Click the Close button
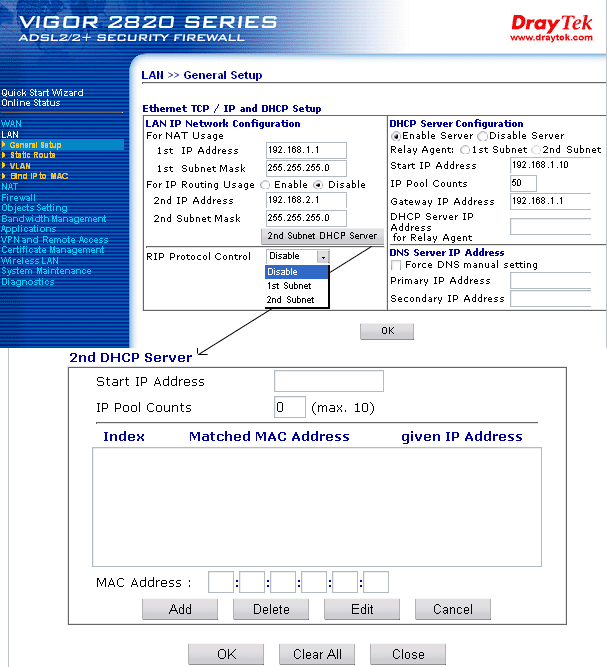The height and width of the screenshot is (667, 607). pos(408,654)
